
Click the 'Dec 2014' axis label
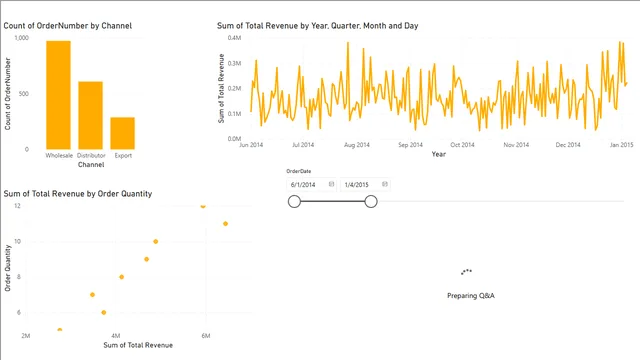(568, 145)
